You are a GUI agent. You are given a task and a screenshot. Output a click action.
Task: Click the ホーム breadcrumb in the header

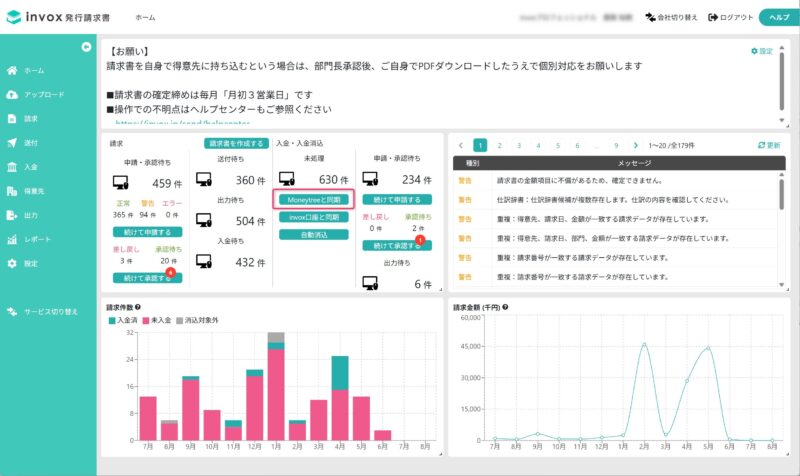click(145, 17)
